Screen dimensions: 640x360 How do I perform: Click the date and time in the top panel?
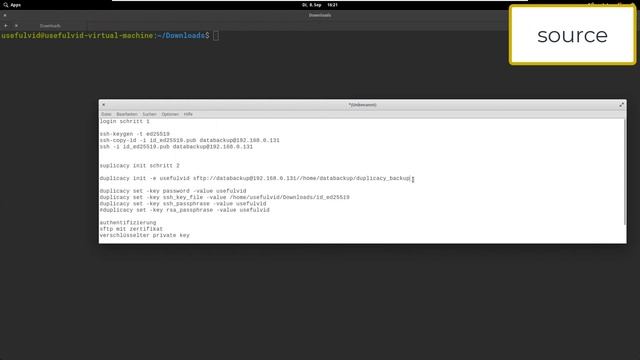point(320,5)
